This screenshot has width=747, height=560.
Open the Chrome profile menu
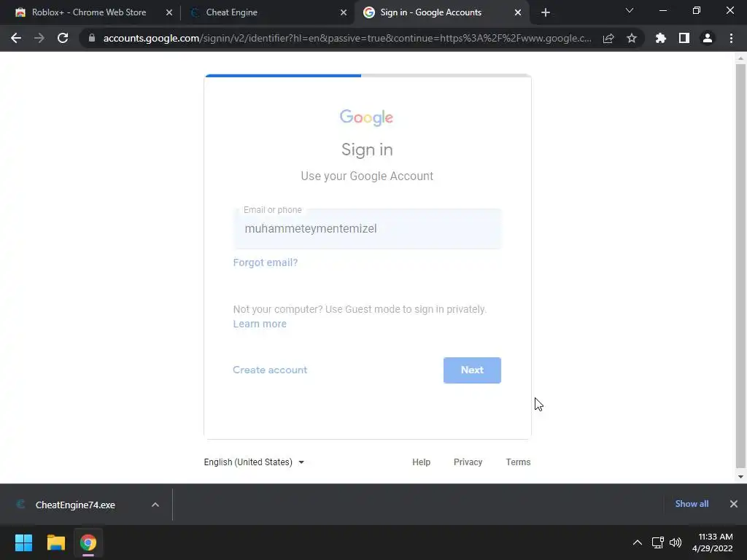[x=708, y=38]
